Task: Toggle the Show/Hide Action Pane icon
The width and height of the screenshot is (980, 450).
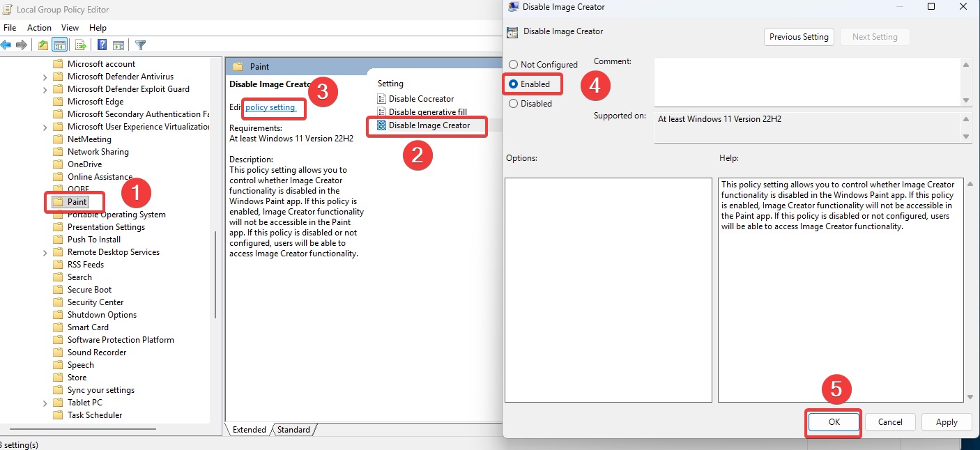Action: 119,45
